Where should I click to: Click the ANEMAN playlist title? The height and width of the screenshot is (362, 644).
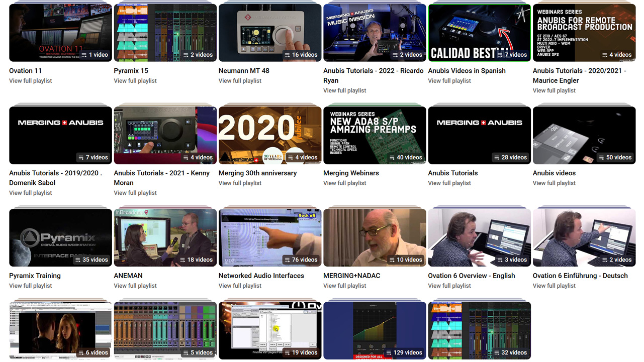[128, 276]
